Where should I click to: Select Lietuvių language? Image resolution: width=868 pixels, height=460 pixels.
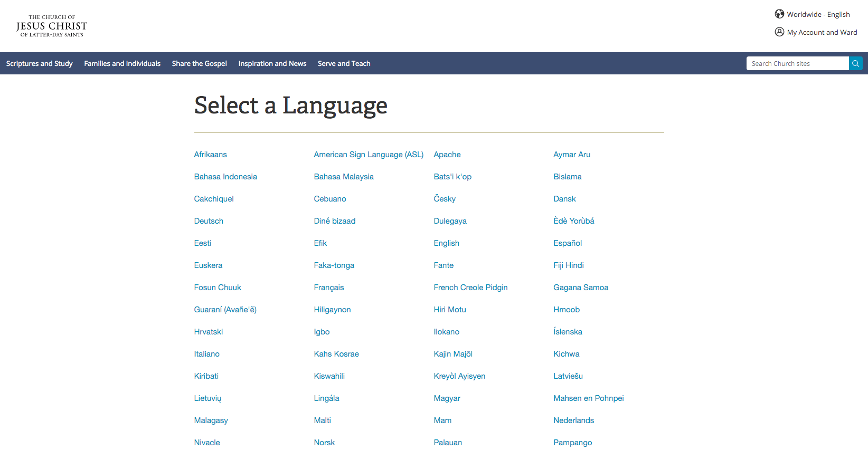point(207,398)
